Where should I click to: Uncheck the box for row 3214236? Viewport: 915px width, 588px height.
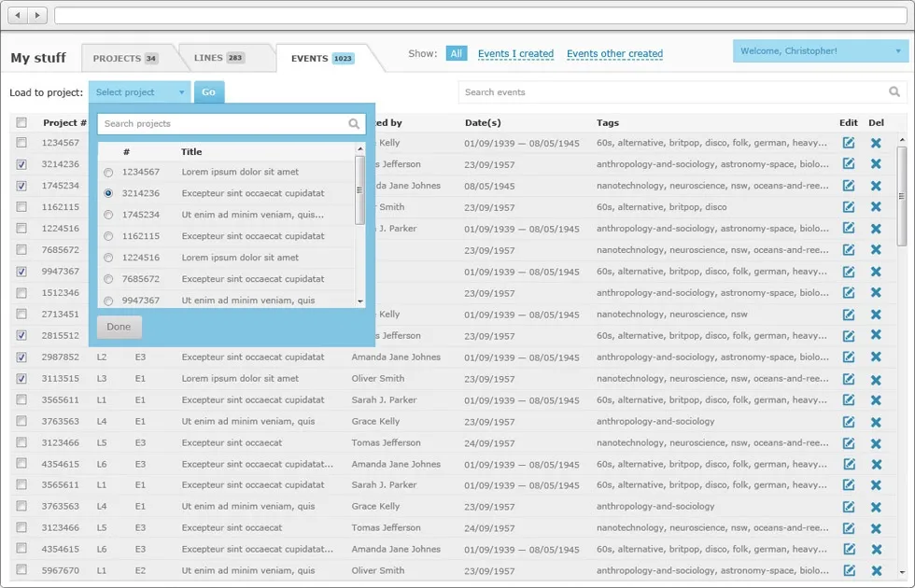point(21,164)
